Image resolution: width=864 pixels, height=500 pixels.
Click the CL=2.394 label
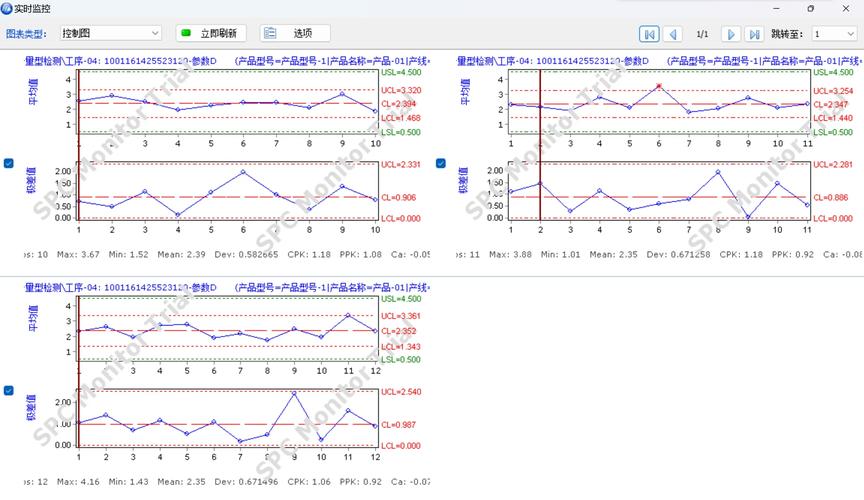pyautogui.click(x=399, y=104)
